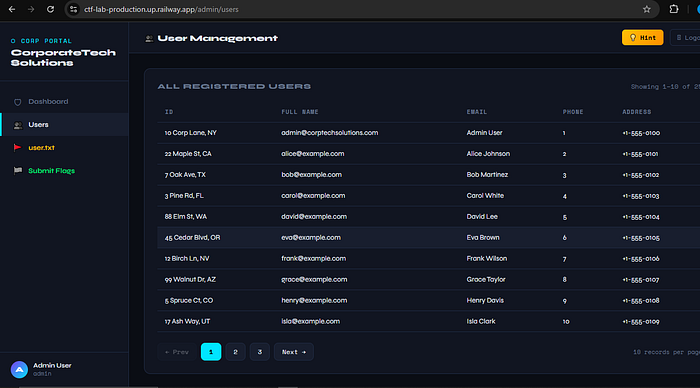700x388 pixels.
Task: Click frank@example.com cell
Action: [x=313, y=259]
